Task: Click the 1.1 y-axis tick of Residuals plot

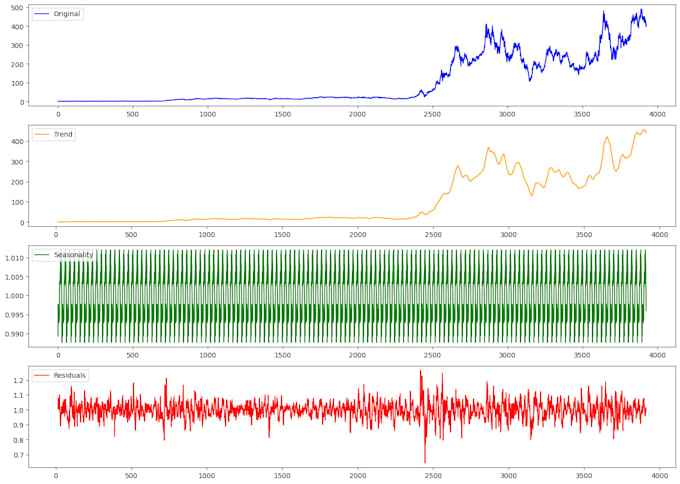Action: (x=20, y=395)
